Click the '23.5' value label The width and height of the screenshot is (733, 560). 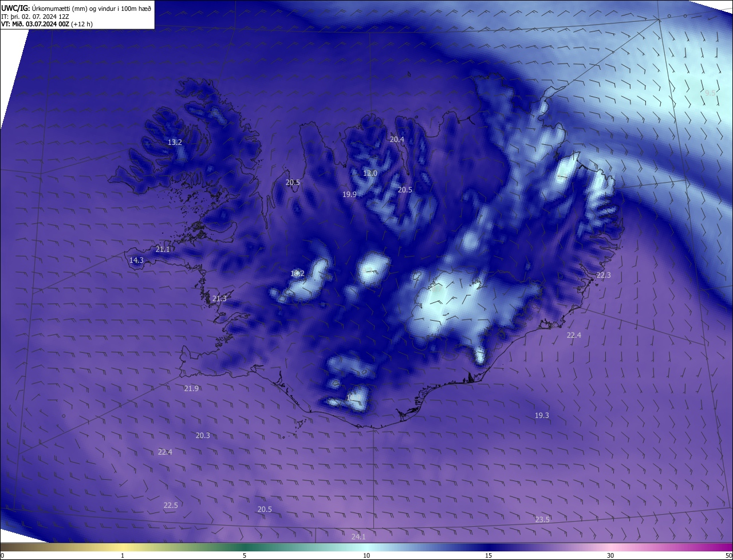[542, 519]
